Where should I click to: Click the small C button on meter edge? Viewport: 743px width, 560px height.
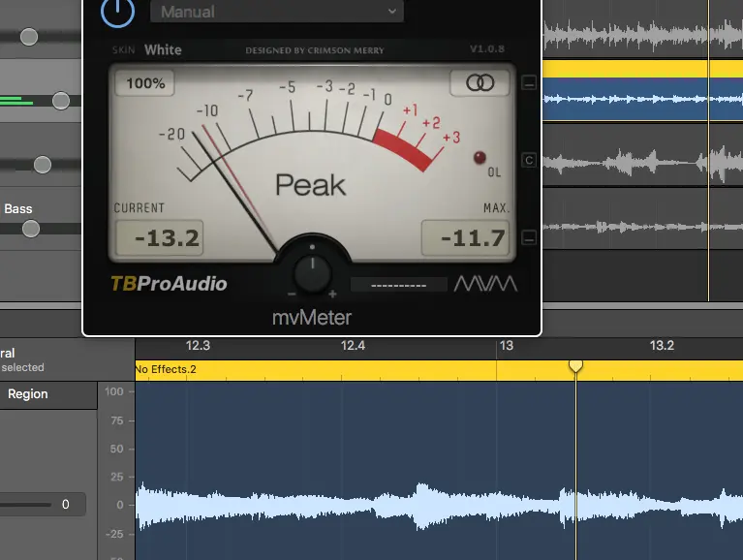point(529,160)
